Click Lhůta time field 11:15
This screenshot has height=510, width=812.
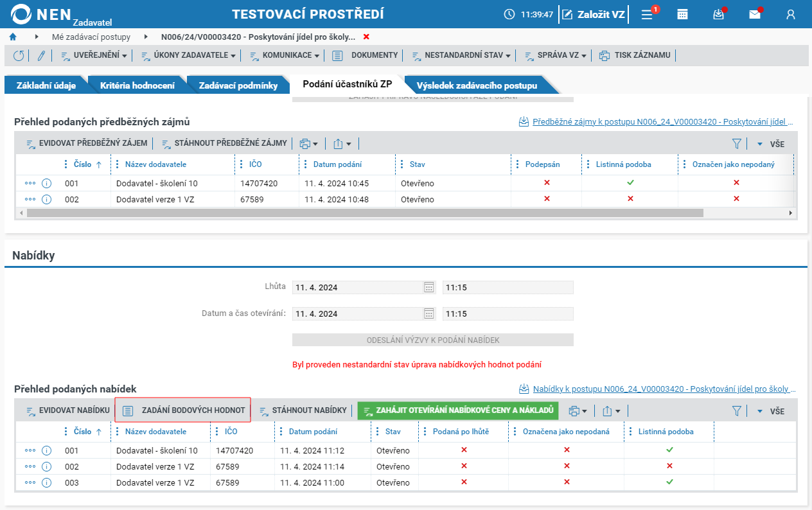pos(508,287)
